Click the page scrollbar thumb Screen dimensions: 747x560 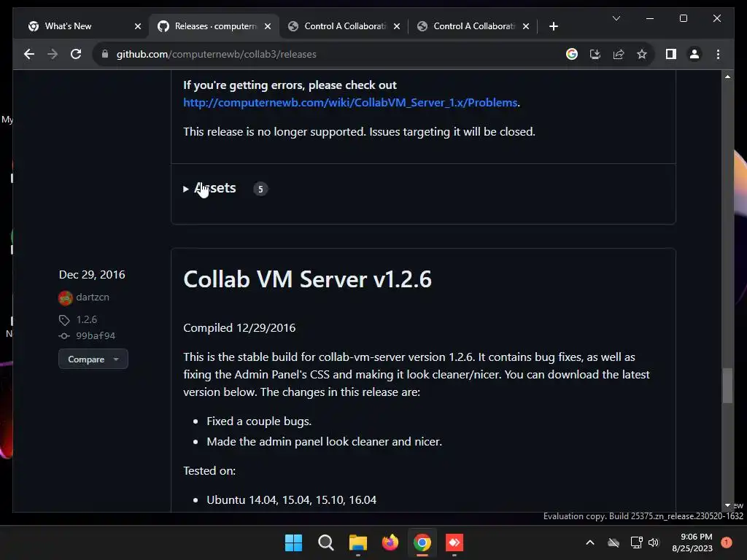coord(727,385)
